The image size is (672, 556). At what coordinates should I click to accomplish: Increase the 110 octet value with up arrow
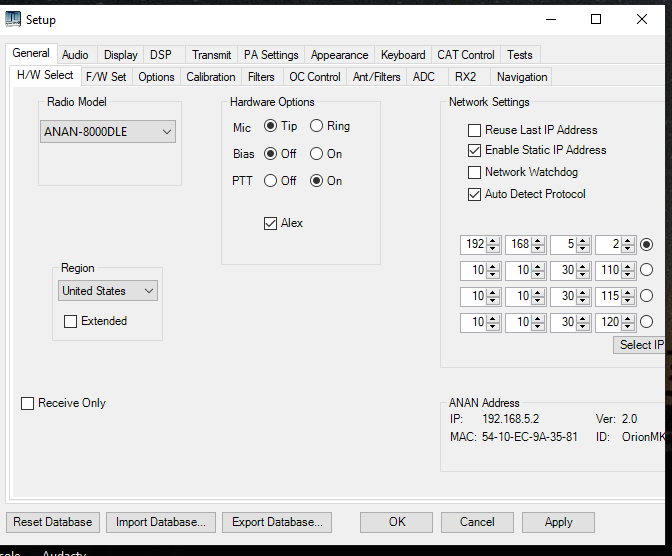pos(628,266)
